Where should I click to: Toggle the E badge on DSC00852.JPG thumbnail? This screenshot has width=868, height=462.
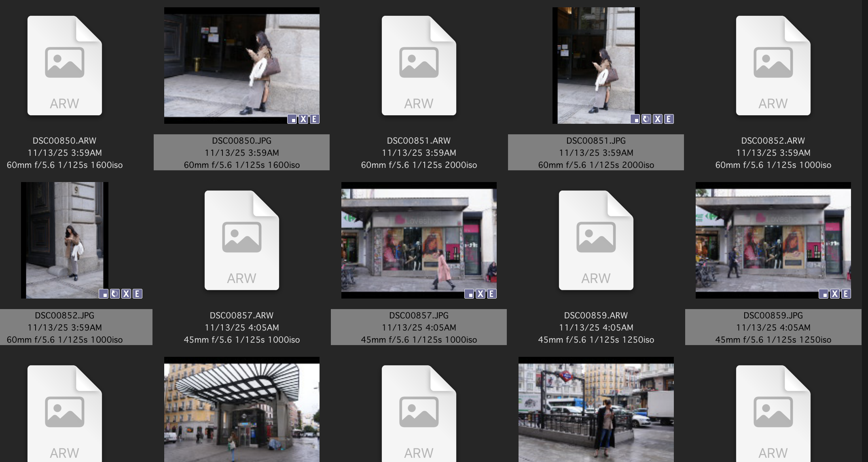coord(137,294)
